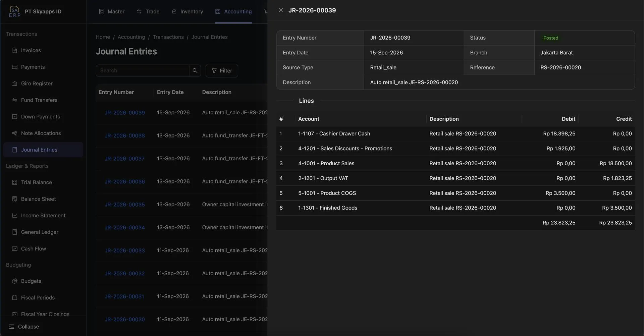
Task: Select the 1-1301 Finished Goods account
Action: [328, 208]
